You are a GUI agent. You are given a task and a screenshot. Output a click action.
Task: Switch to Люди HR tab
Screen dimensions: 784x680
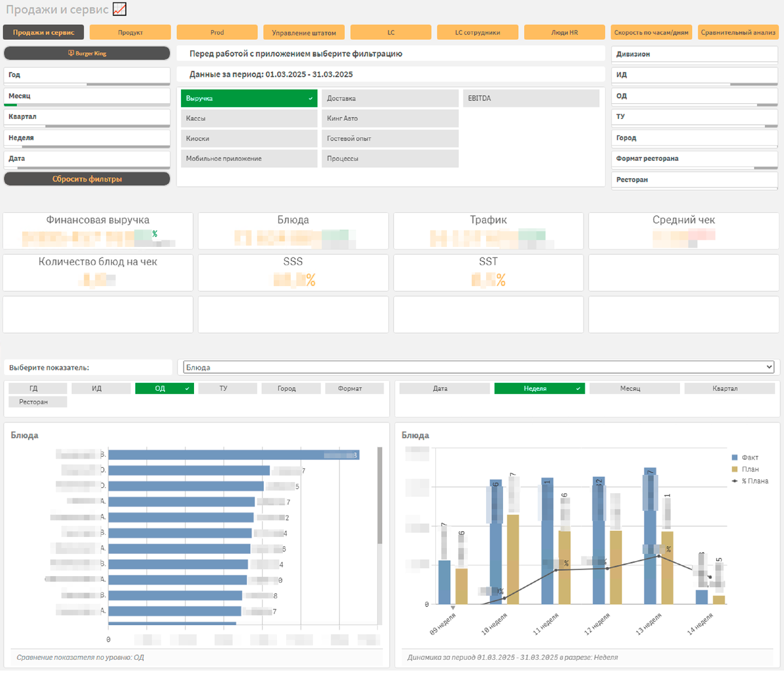click(564, 32)
